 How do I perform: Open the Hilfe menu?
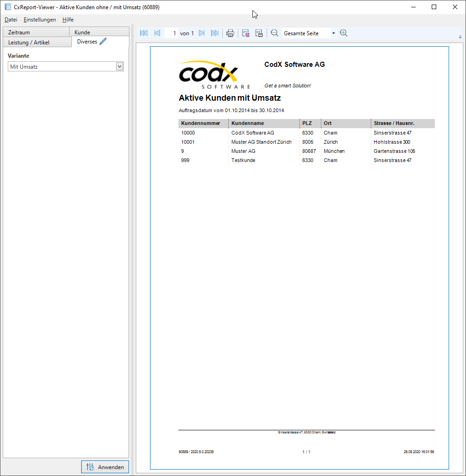click(68, 20)
